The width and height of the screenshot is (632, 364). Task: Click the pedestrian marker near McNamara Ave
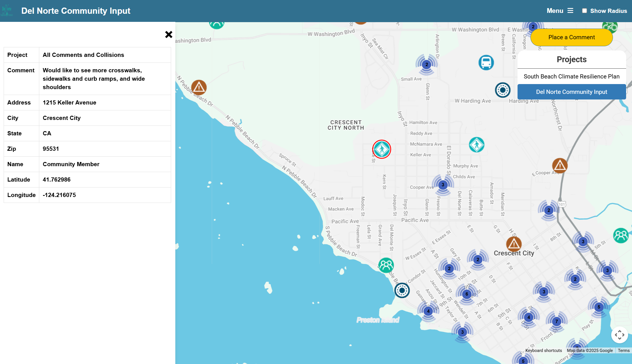pyautogui.click(x=476, y=145)
